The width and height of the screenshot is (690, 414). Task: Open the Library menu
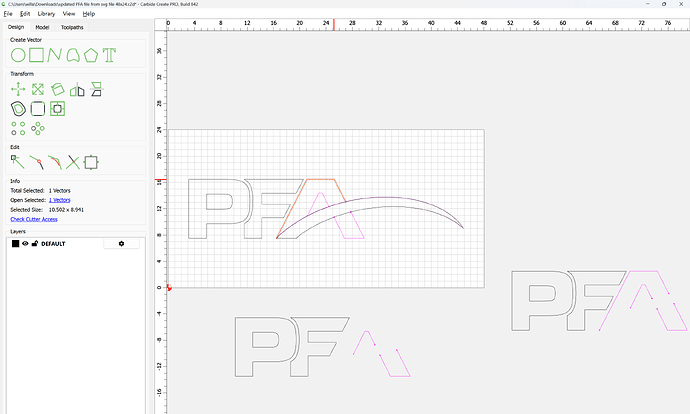[x=46, y=14]
